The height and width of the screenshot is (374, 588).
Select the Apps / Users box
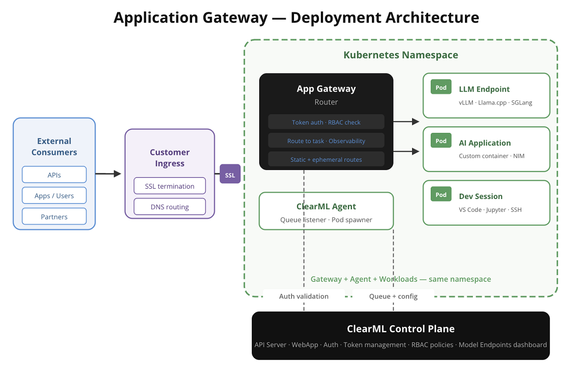click(x=54, y=196)
